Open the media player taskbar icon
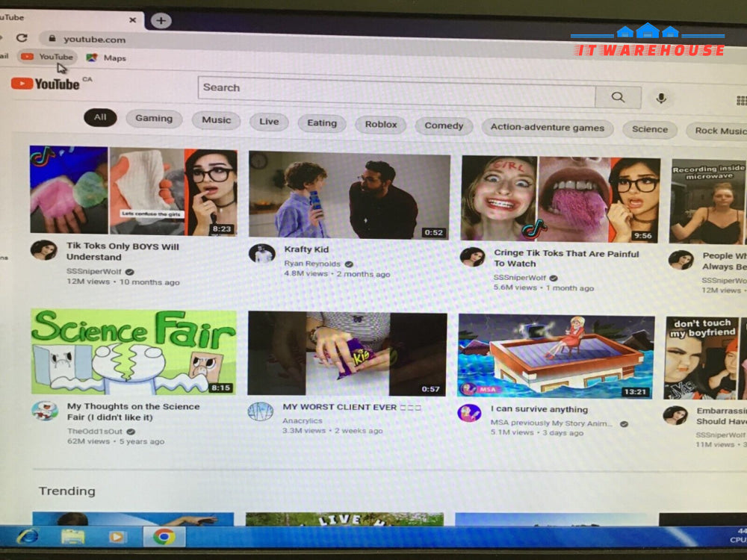Image resolution: width=747 pixels, height=560 pixels. (x=117, y=538)
